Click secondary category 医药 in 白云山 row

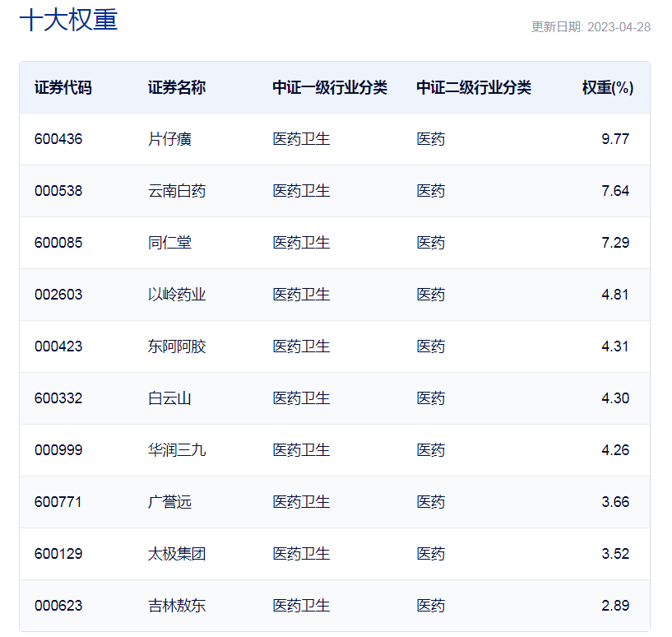(431, 398)
